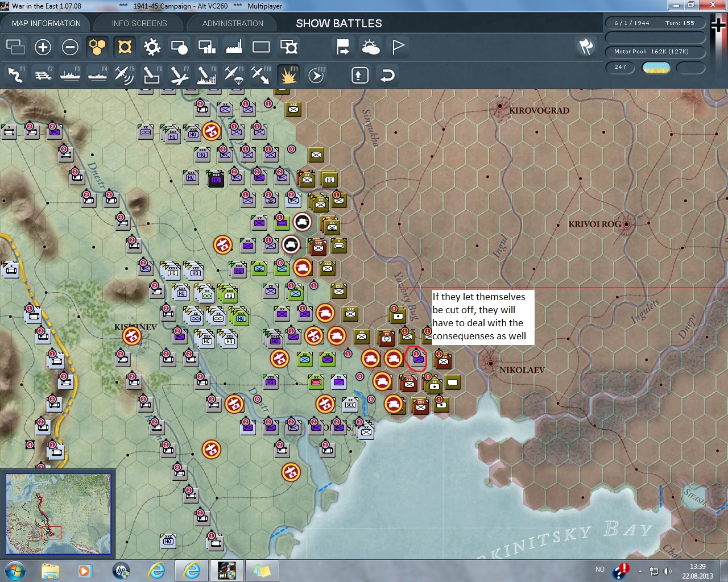Select the F8 bomb city mode icon
Screen dimensions: 728x582
pyautogui.click(x=206, y=75)
